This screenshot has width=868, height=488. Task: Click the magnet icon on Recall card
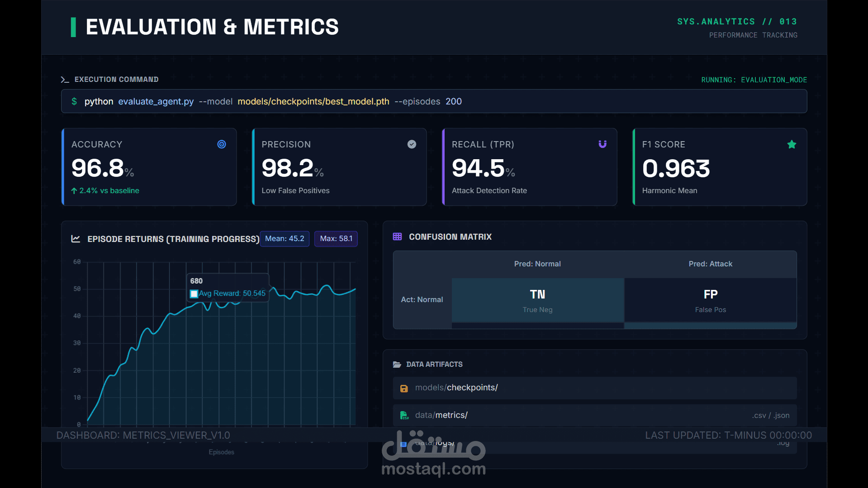pyautogui.click(x=602, y=144)
